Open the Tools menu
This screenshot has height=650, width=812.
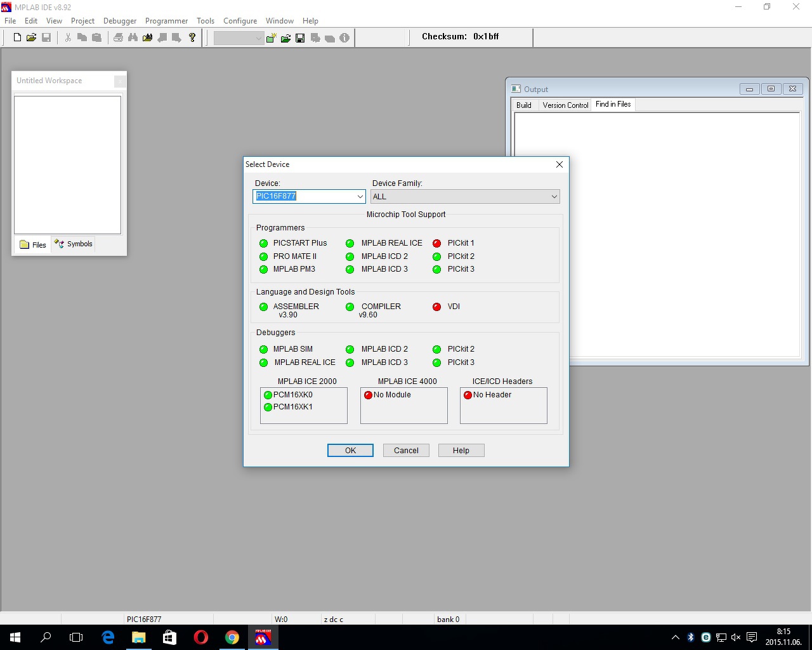(206, 21)
